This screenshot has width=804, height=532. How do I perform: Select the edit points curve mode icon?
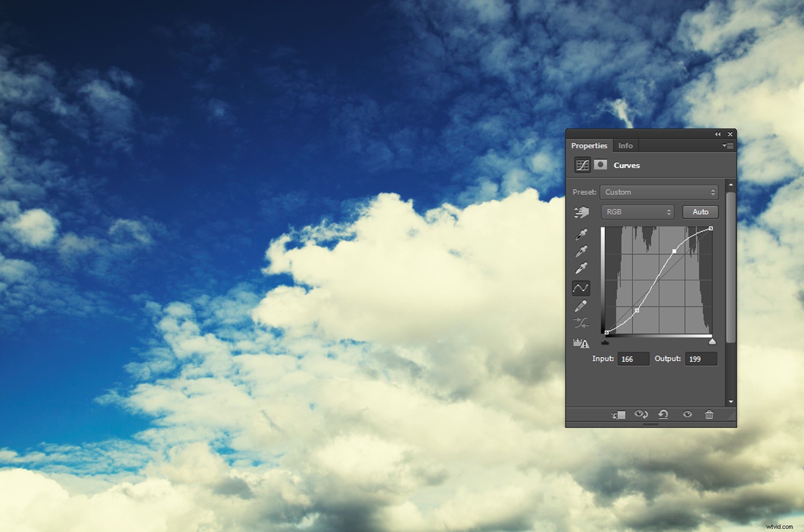click(x=582, y=288)
